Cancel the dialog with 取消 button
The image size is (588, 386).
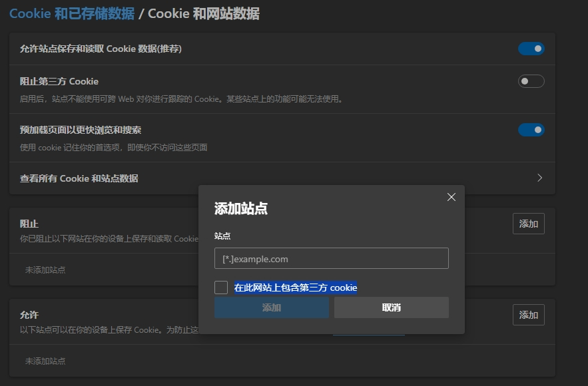(391, 307)
